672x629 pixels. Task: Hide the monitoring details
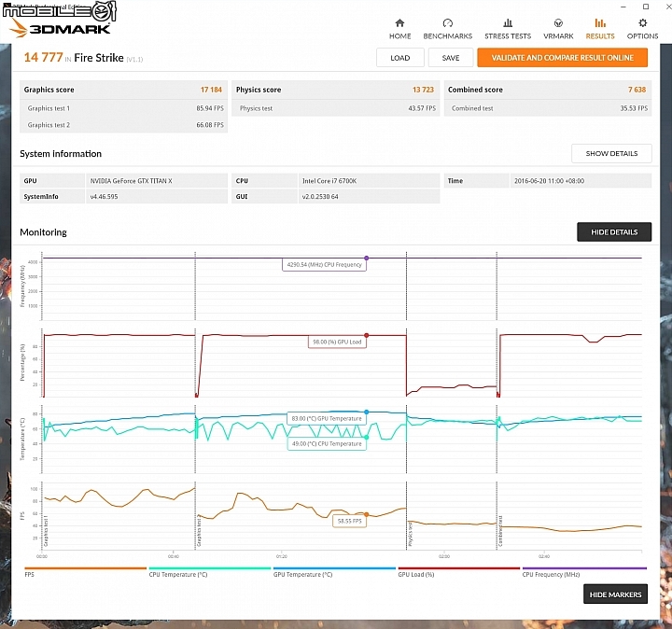614,231
